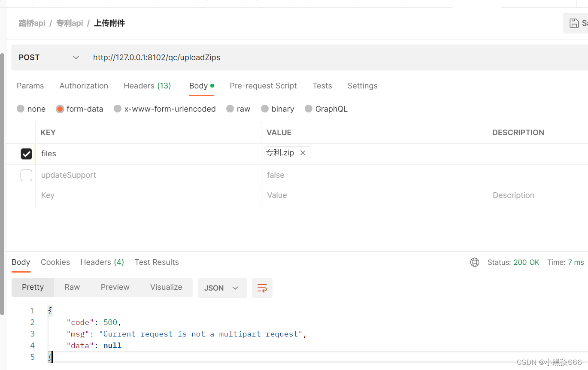Choose the GraphQL body option

(309, 109)
